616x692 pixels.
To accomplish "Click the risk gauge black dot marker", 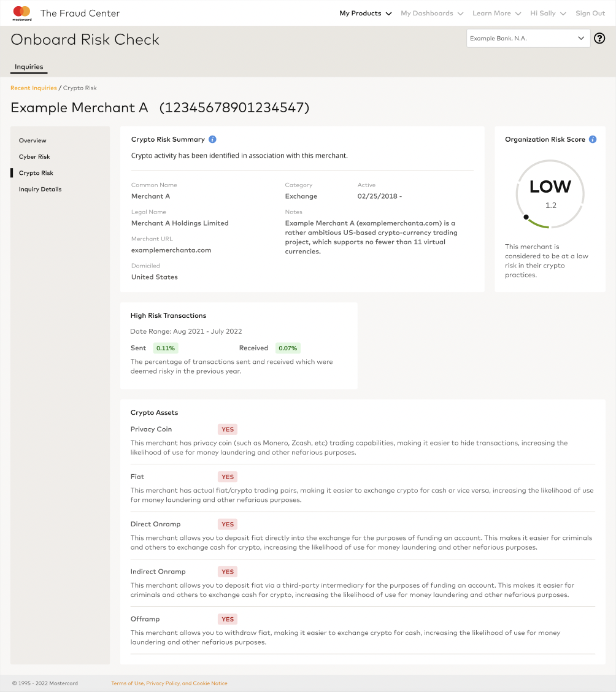I will tap(526, 217).
